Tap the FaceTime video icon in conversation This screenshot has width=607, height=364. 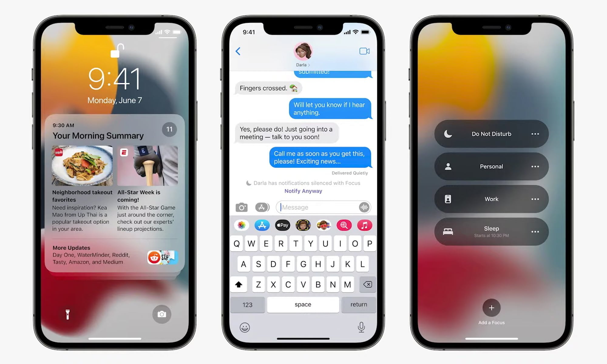point(364,51)
